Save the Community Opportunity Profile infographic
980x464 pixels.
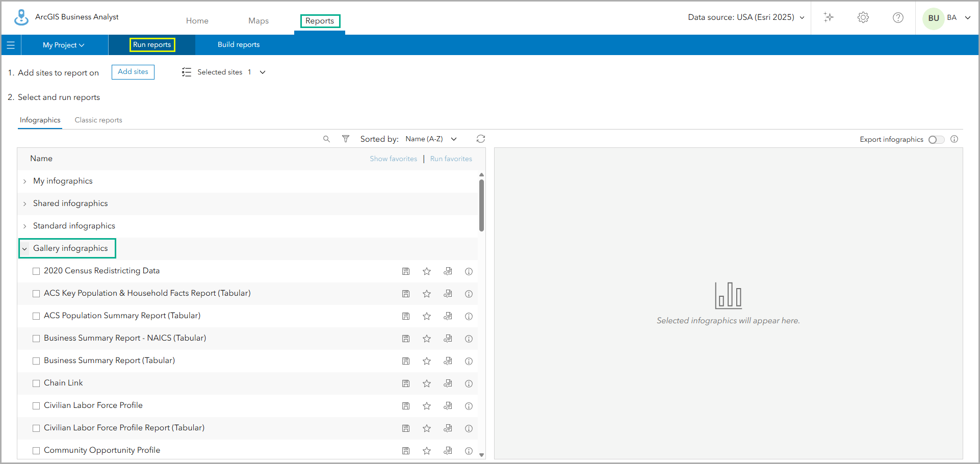coord(406,451)
